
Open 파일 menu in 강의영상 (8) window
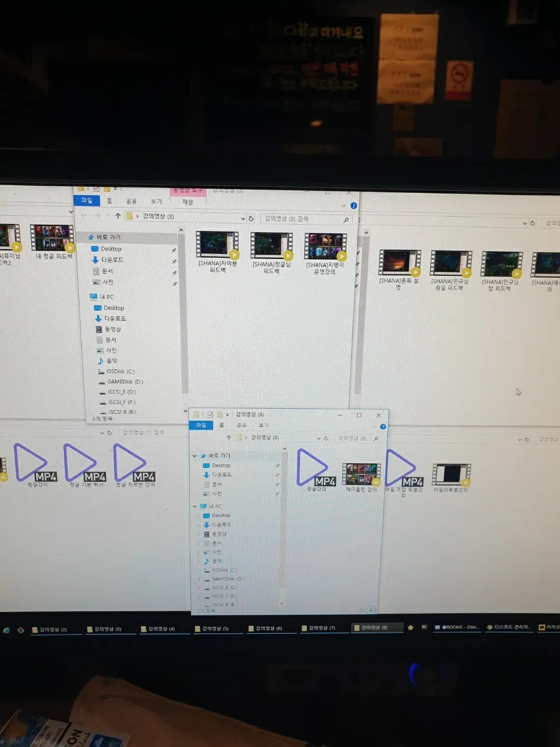tap(201, 425)
